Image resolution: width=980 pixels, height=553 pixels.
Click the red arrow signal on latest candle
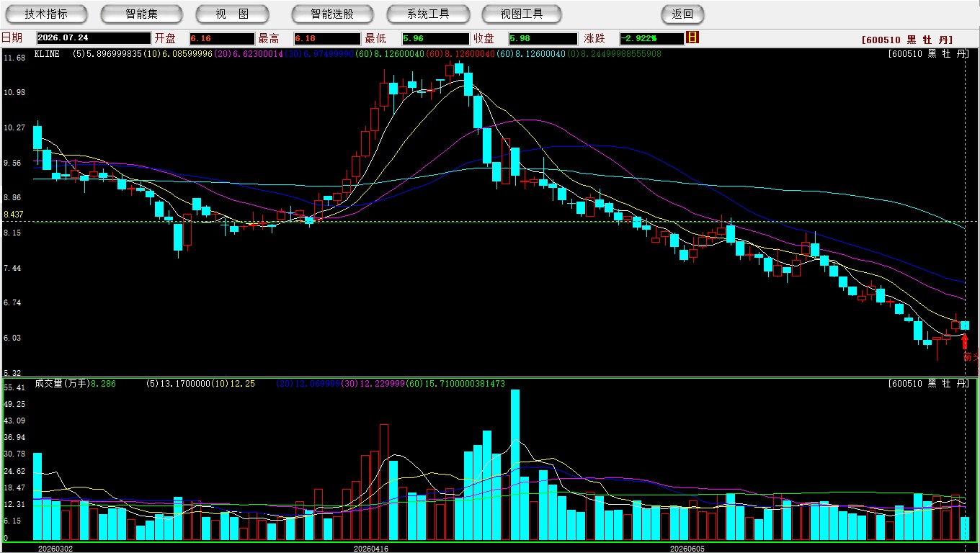pos(965,341)
